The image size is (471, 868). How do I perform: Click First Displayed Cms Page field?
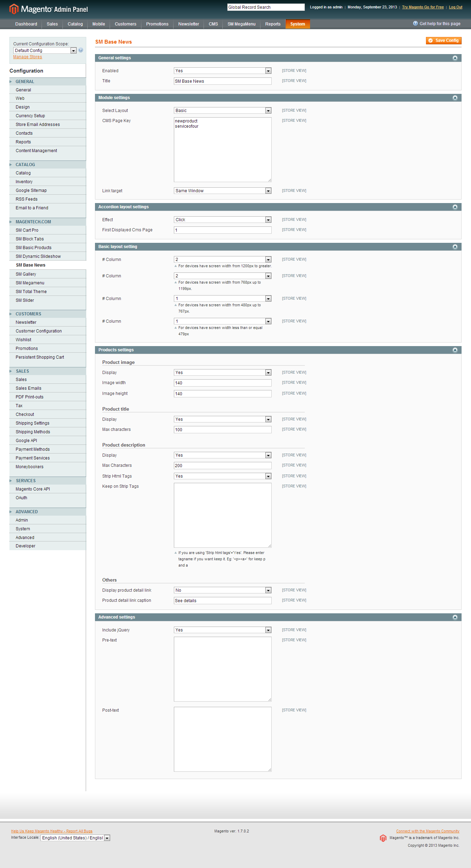[222, 230]
